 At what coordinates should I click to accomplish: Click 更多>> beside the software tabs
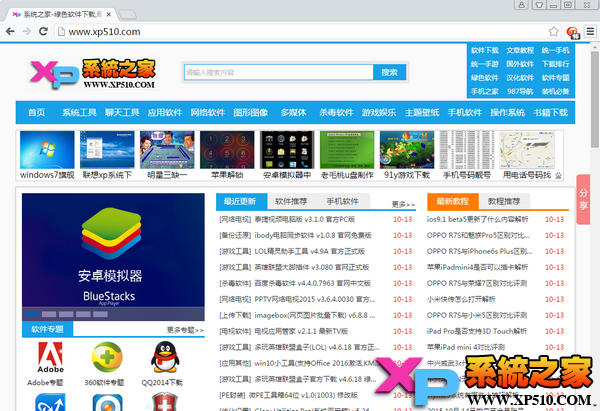click(403, 204)
